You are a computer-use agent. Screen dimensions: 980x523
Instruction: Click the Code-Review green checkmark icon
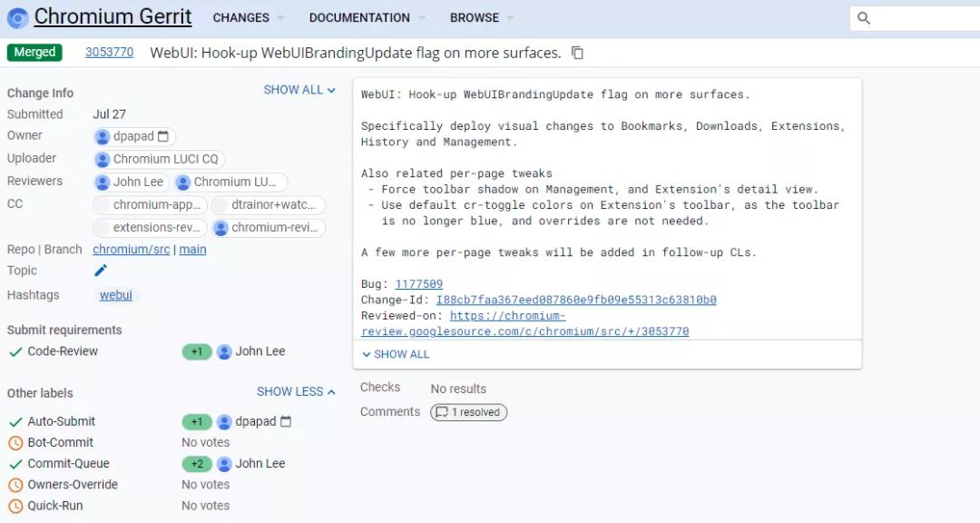click(15, 351)
